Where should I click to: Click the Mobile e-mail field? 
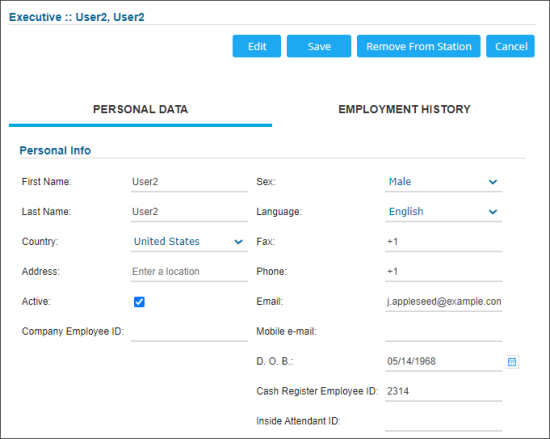443,331
